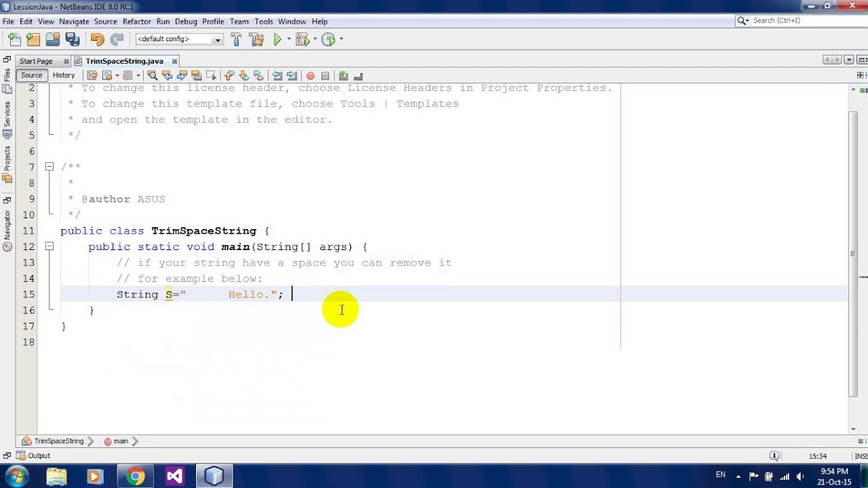Open the search options magnifier dropdown
Image resolution: width=868 pixels, height=488 pixels.
tap(744, 21)
